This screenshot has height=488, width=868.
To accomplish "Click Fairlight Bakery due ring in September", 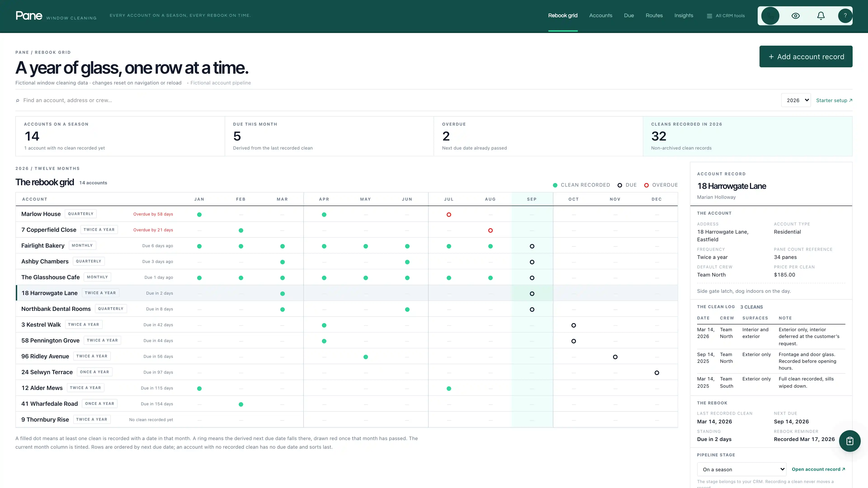I will [x=532, y=246].
